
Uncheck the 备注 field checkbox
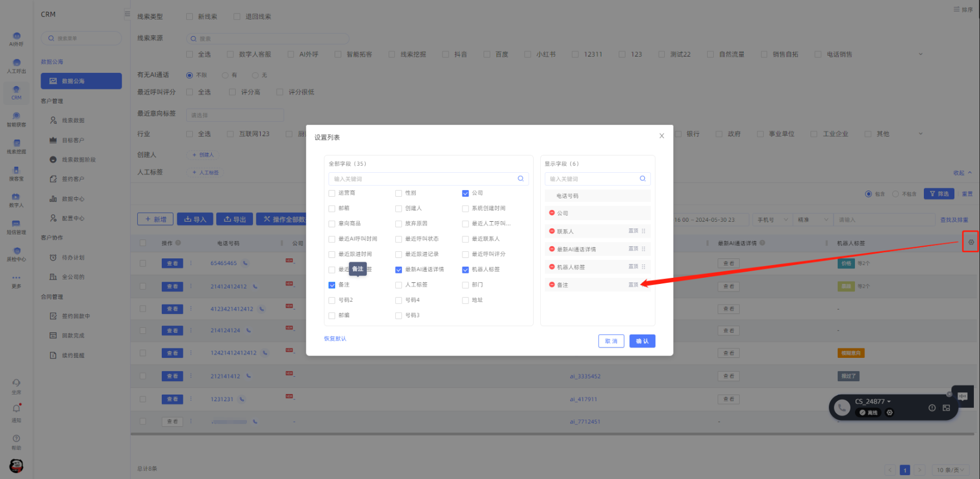point(332,285)
